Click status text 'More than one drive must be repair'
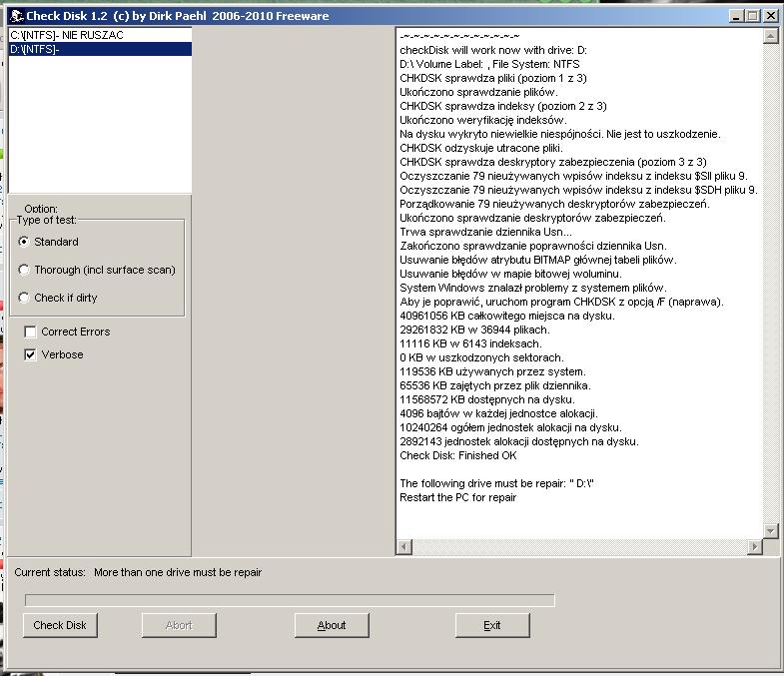This screenshot has width=784, height=676. 178,572
